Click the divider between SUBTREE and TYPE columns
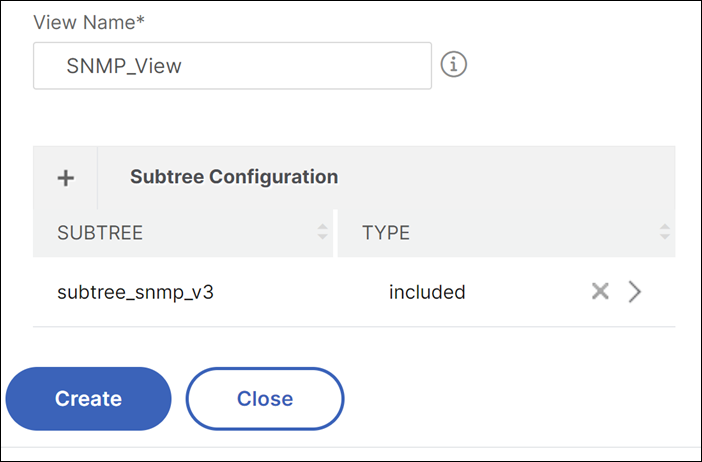Image resolution: width=702 pixels, height=462 pixels. tap(335, 233)
